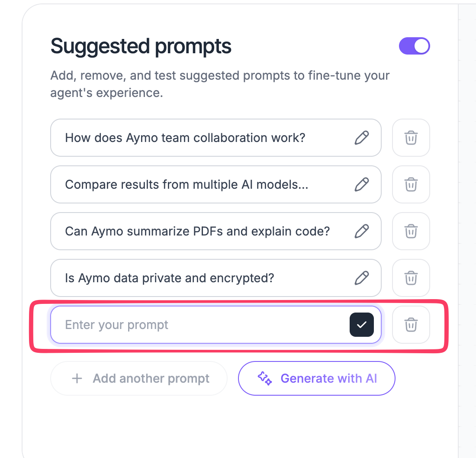
Task: Select the 'Is Aymo data private and encrypted?' prompt
Action: [170, 278]
